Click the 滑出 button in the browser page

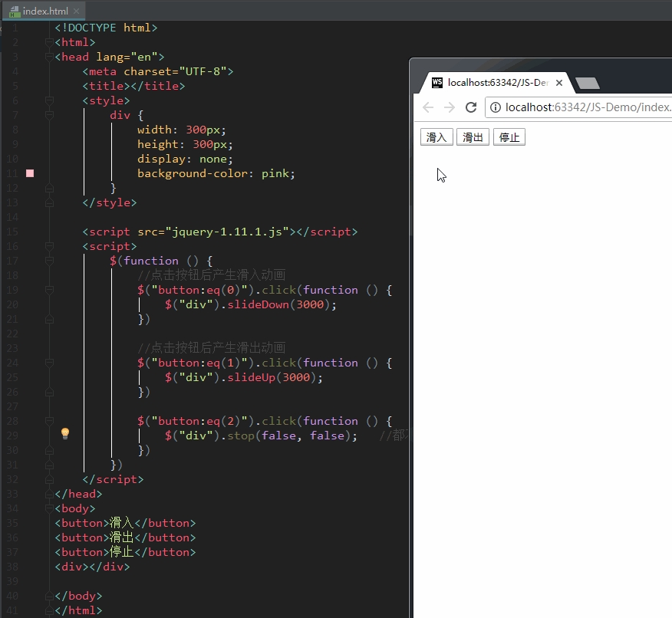click(x=473, y=137)
